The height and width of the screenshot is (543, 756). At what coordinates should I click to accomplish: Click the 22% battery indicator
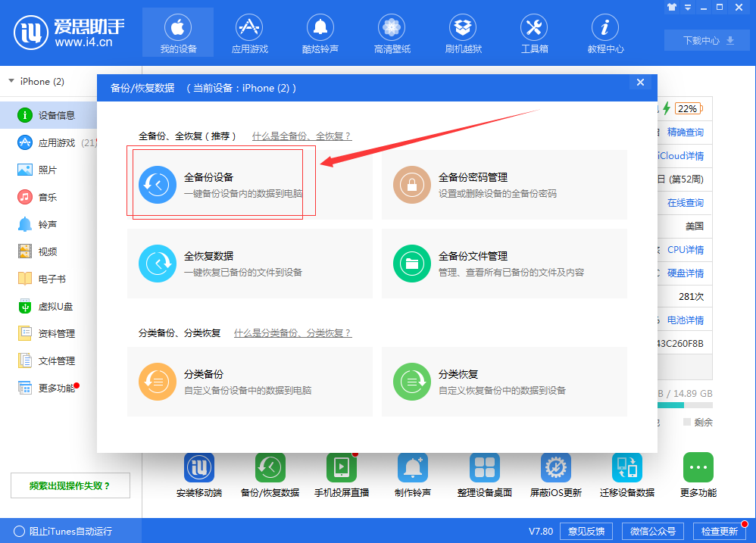(x=688, y=109)
